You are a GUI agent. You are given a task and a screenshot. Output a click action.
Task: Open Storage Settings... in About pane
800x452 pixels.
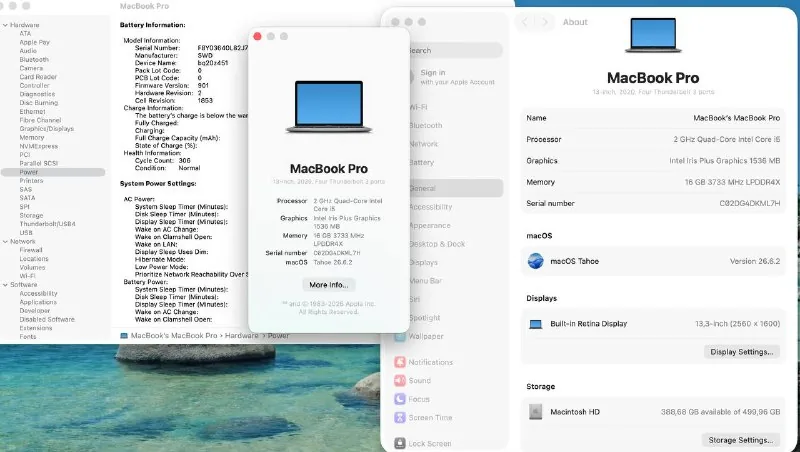pos(740,440)
